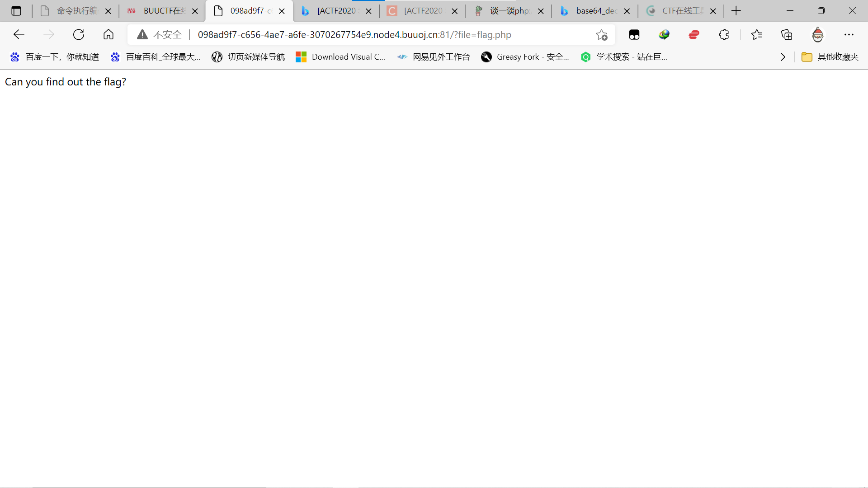Open the IDM download extension icon

664,34
